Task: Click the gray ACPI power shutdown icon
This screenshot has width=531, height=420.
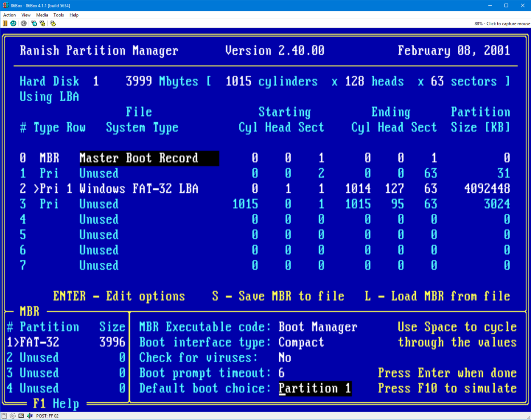Action: coord(23,23)
